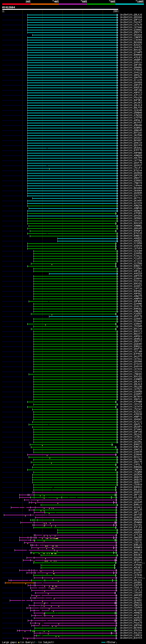
Task: Open hit UniRef100_C3U0K8
Action: 131,40
